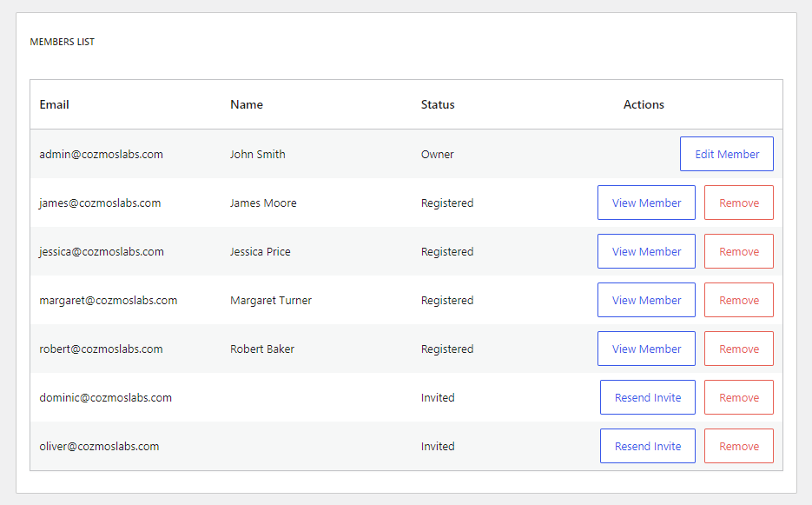
Task: Click the dominic@cozmoslabs.com email cell
Action: tap(106, 398)
